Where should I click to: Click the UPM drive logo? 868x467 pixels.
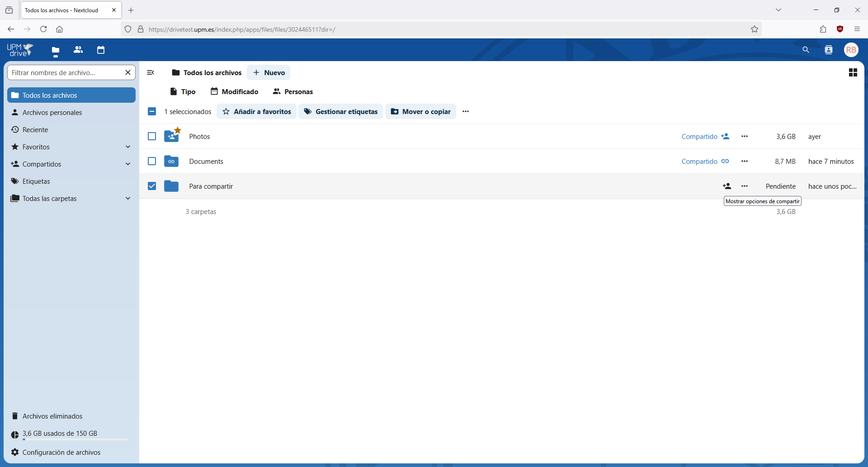[20, 50]
